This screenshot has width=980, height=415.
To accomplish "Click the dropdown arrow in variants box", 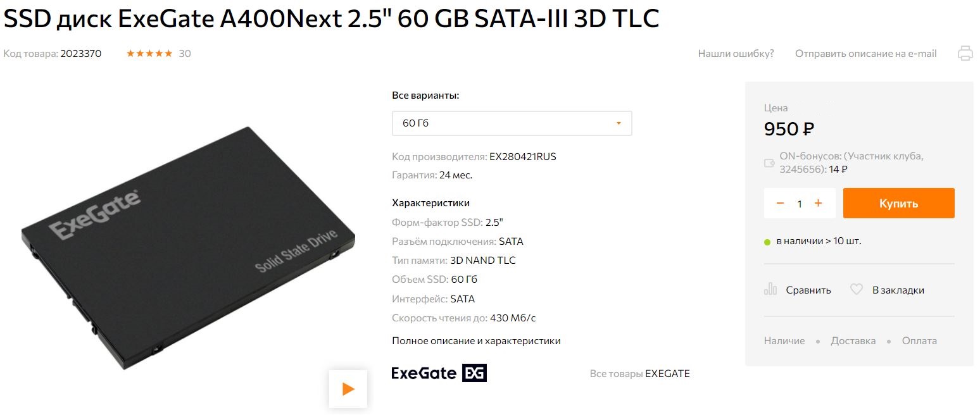I will click(x=619, y=123).
